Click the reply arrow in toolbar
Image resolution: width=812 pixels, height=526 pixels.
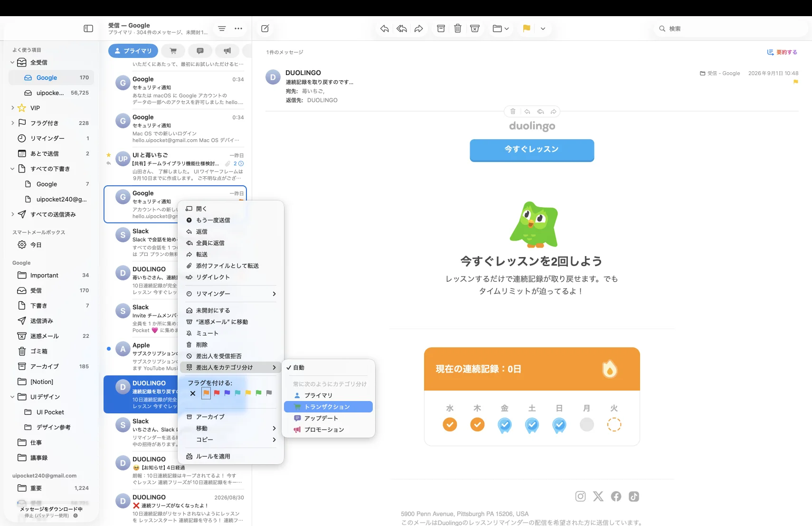[x=385, y=29]
